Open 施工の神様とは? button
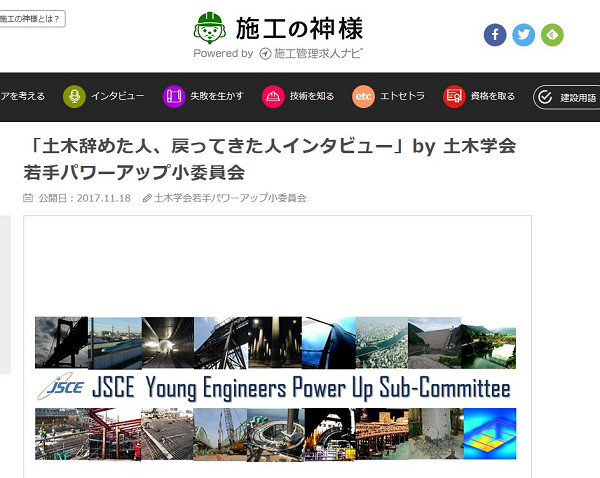The height and width of the screenshot is (478, 600). pyautogui.click(x=32, y=19)
